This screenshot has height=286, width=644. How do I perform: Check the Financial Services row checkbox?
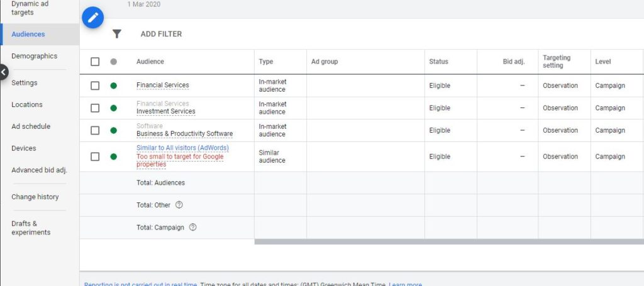pyautogui.click(x=95, y=85)
